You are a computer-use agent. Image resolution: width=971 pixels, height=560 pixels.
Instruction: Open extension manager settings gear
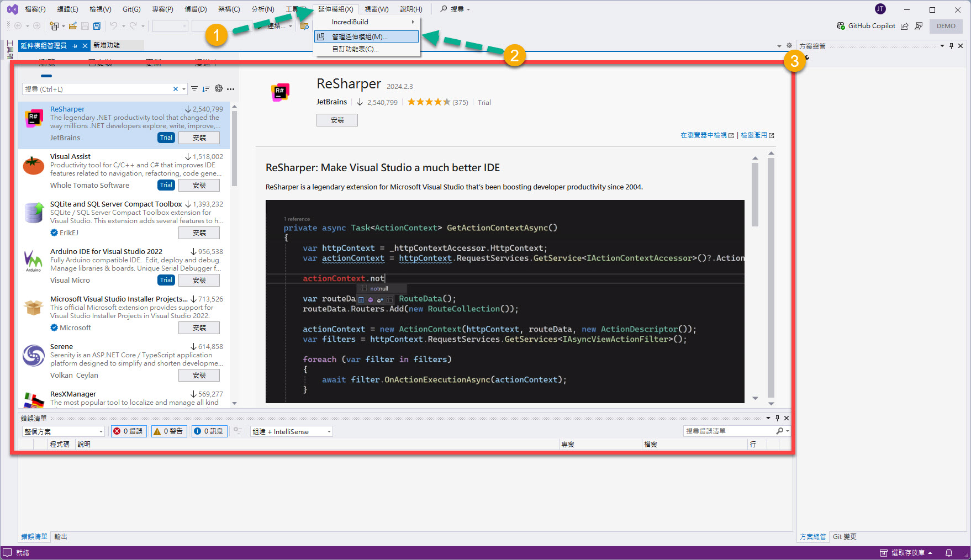point(219,88)
